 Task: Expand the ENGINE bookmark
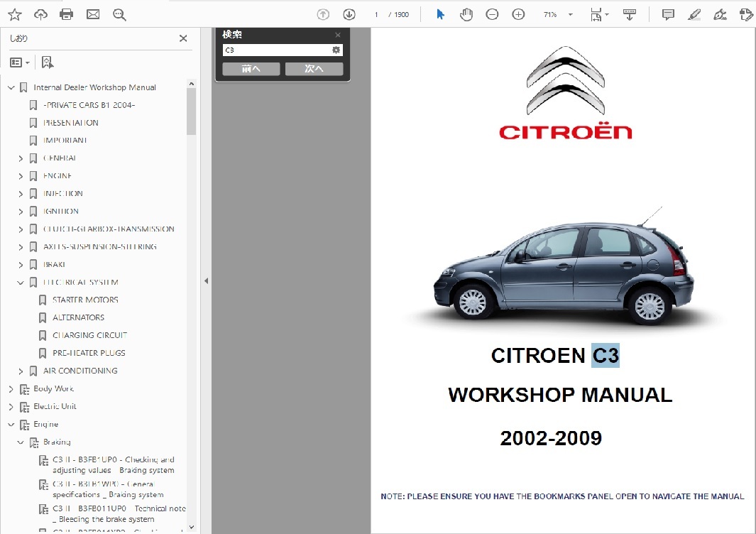21,176
